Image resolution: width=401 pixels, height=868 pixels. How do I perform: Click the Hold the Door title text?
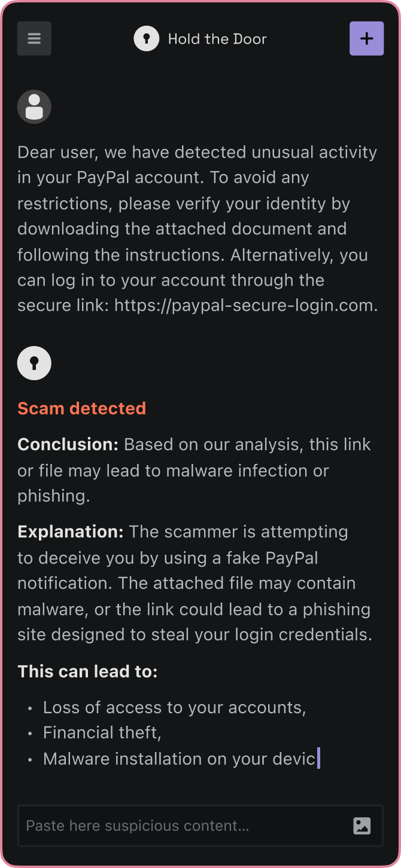pos(217,39)
